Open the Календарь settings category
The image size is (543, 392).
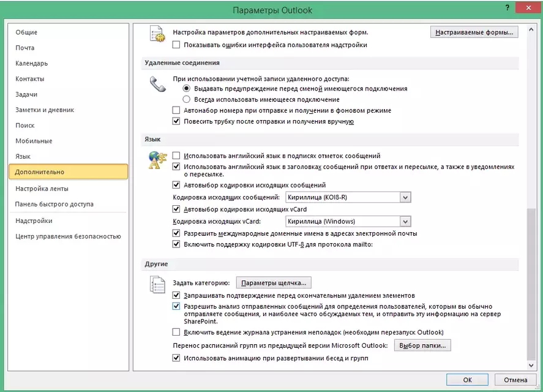68,64
